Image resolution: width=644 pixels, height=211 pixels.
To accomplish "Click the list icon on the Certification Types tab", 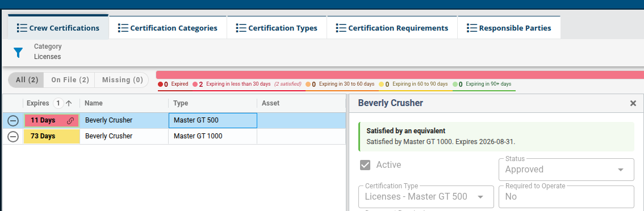I will point(241,28).
